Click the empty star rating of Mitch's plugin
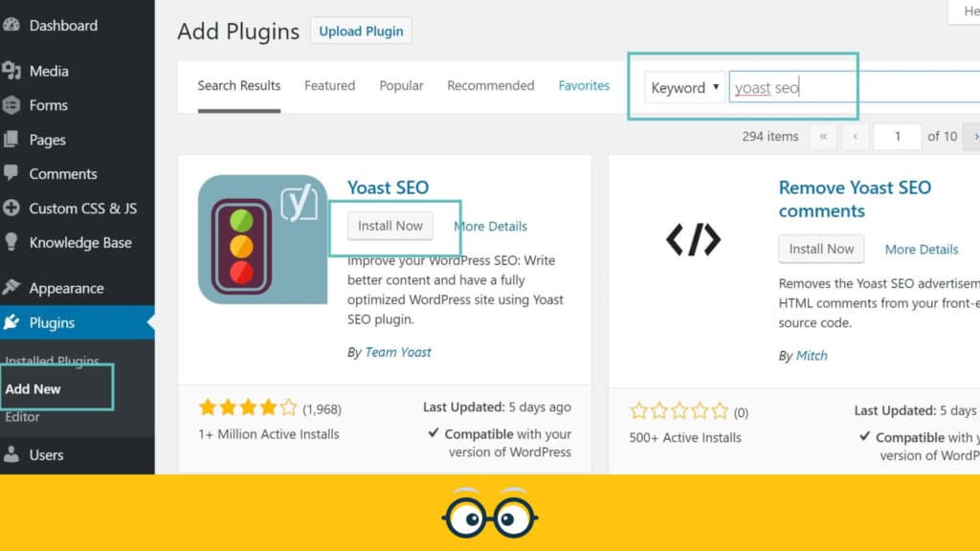980x551 pixels. (x=679, y=411)
